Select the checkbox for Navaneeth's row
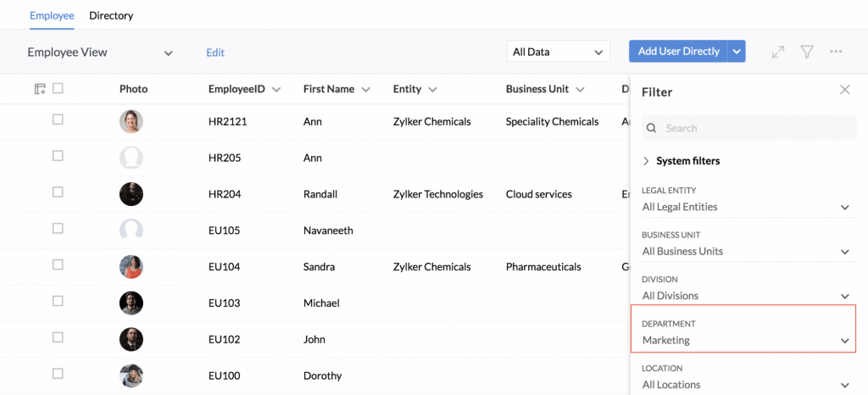Image resolution: width=868 pixels, height=395 pixels. tap(58, 229)
